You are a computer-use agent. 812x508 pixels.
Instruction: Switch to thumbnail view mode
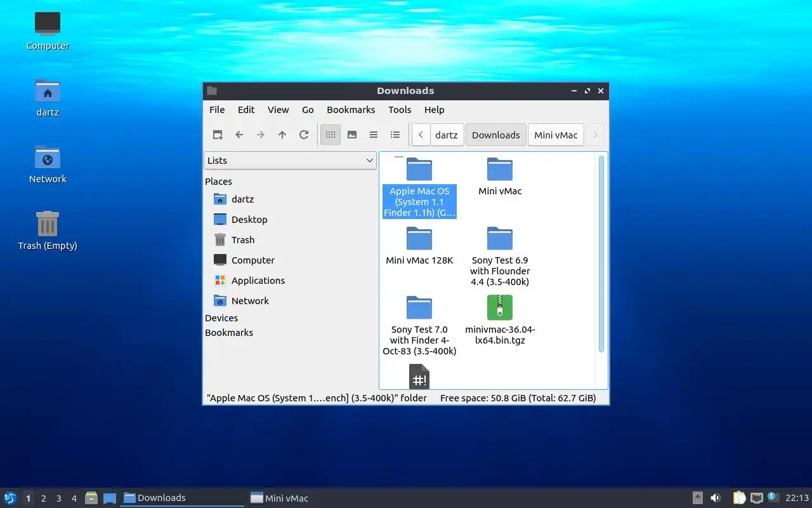click(x=352, y=135)
